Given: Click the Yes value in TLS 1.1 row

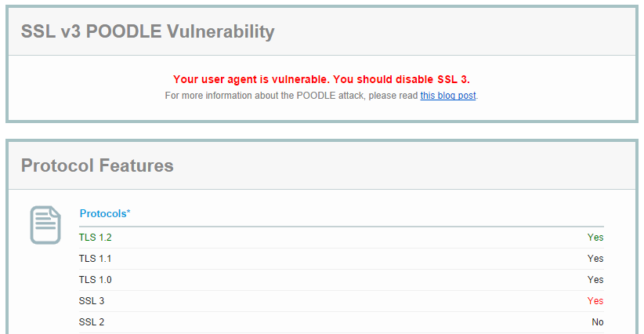Looking at the screenshot, I should 595,259.
